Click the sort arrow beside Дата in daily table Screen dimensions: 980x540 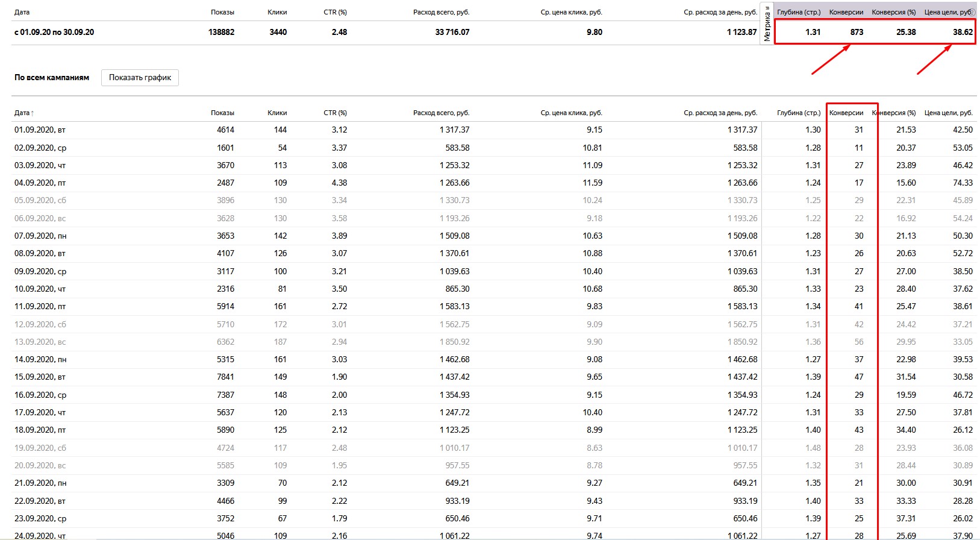coord(33,113)
